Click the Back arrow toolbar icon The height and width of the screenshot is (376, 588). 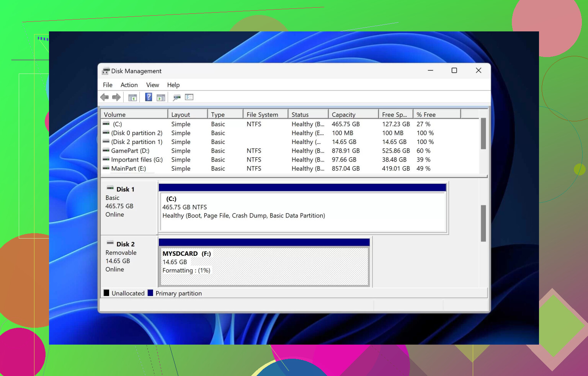[x=105, y=97]
